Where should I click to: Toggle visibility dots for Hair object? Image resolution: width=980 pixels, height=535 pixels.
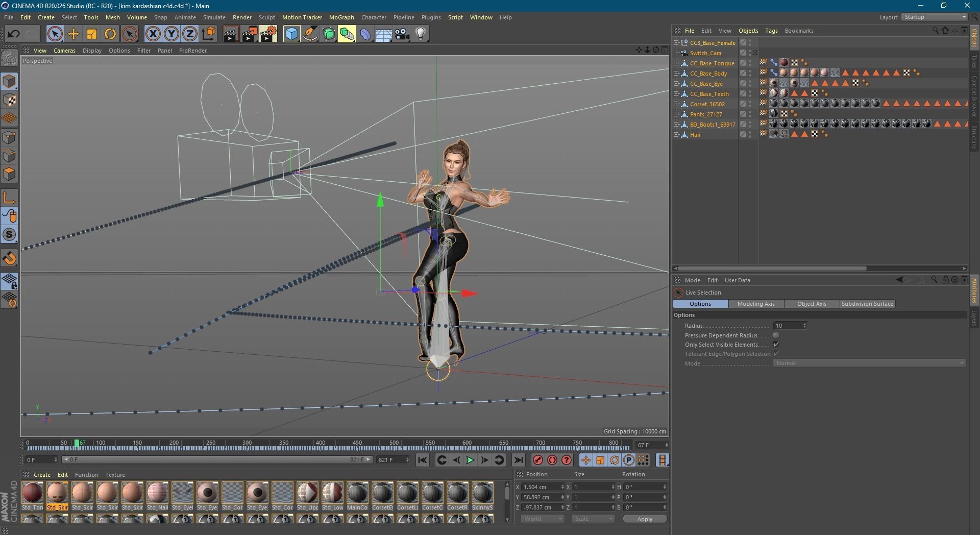(x=750, y=135)
